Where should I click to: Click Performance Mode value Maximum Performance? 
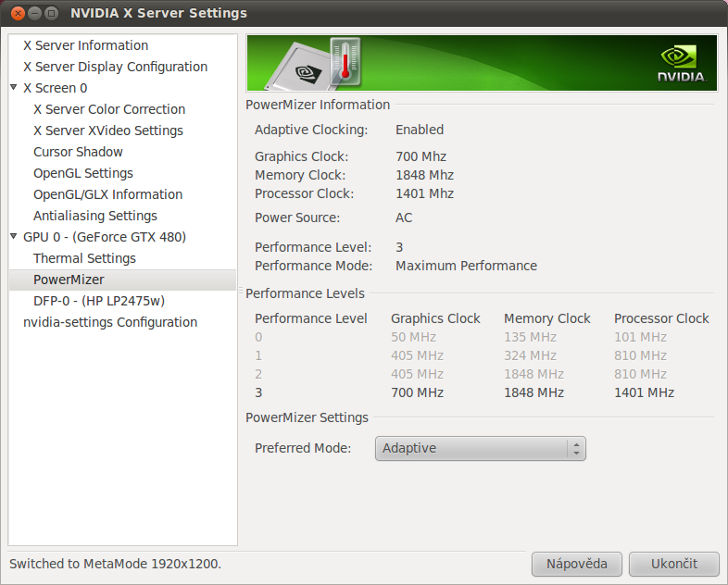click(466, 267)
